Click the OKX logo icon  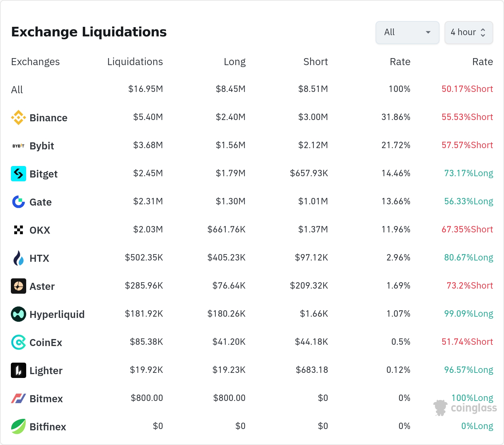19,230
